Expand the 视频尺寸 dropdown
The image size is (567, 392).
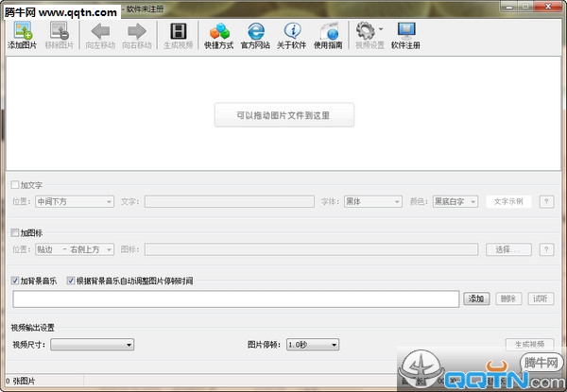click(x=93, y=345)
